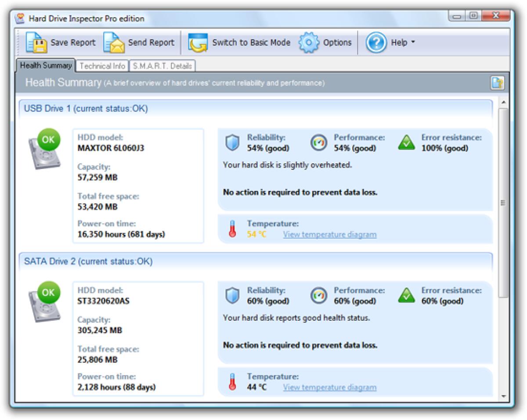527x420 pixels.
Task: Open the Options gear icon
Action: tap(309, 42)
